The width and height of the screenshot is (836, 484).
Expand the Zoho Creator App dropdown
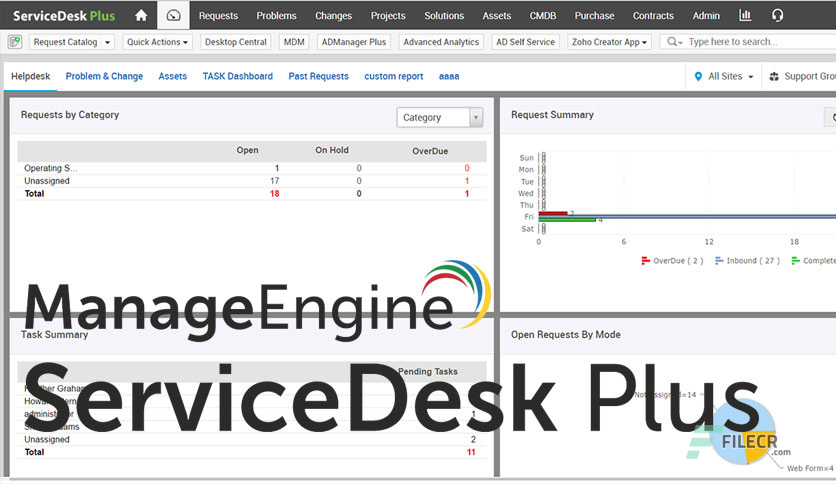point(609,42)
